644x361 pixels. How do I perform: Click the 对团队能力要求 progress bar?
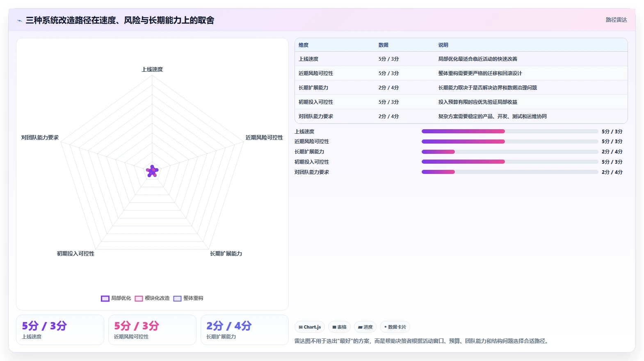510,172
